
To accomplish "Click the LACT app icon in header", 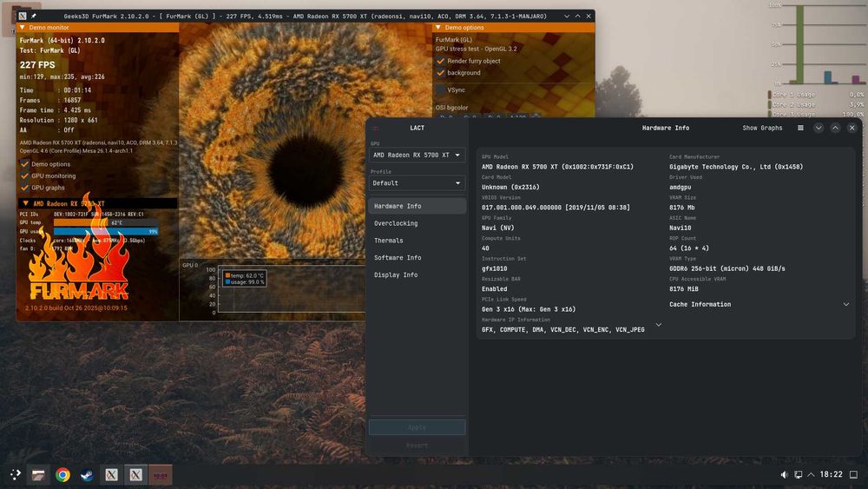I will click(376, 128).
